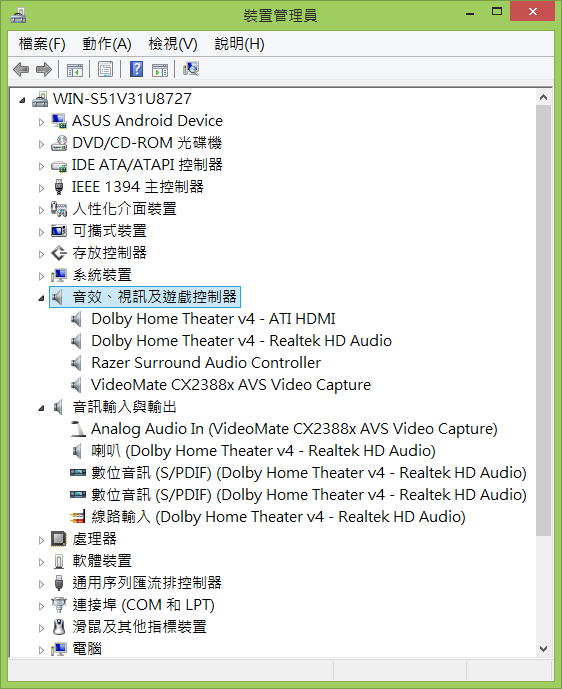Click the scrollbar up arrow

pos(544,97)
